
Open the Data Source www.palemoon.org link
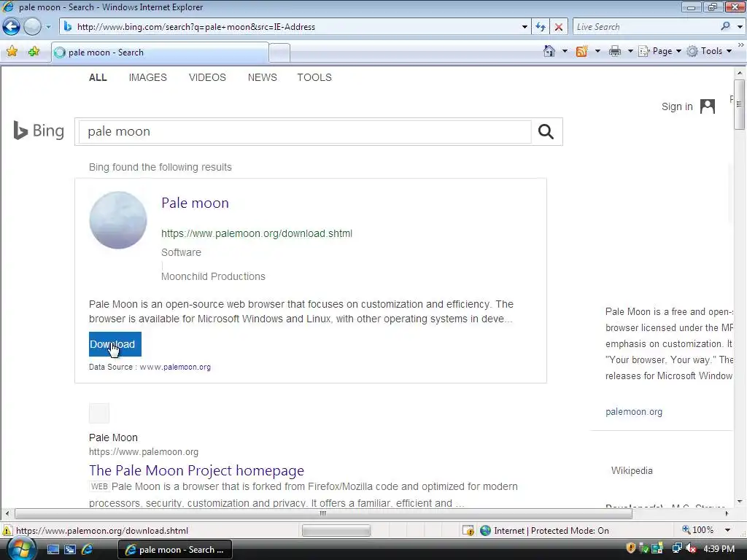[x=175, y=367]
